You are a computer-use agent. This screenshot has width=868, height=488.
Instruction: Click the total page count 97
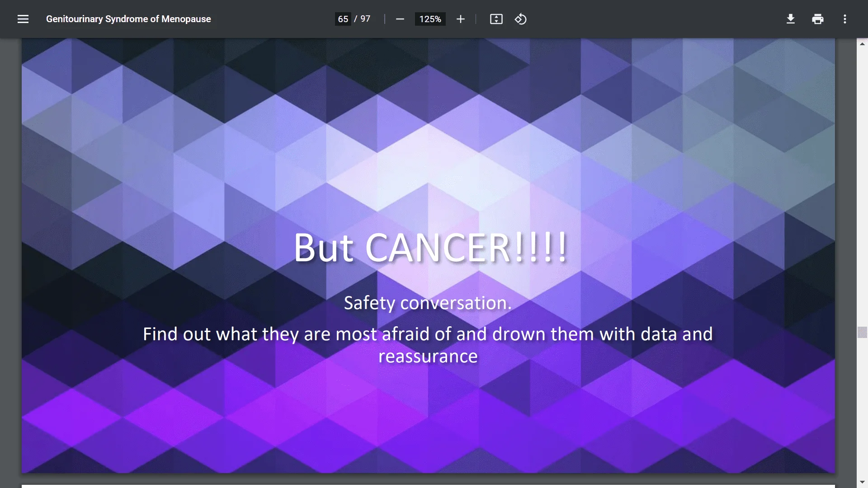coord(365,19)
